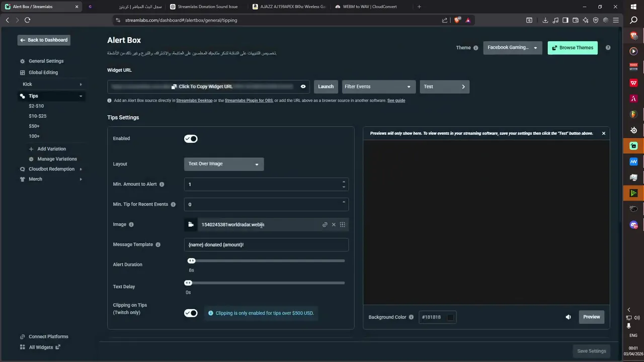Click the Alert Duration slider handle
The image size is (644, 362).
191,261
